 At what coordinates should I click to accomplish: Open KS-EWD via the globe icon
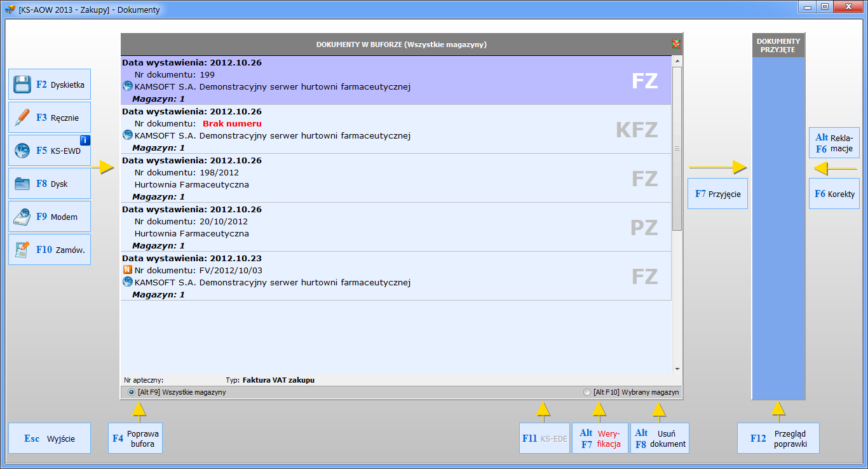[23, 151]
